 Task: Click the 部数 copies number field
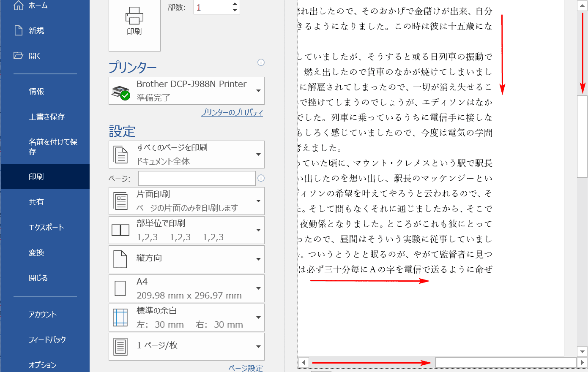coord(212,7)
